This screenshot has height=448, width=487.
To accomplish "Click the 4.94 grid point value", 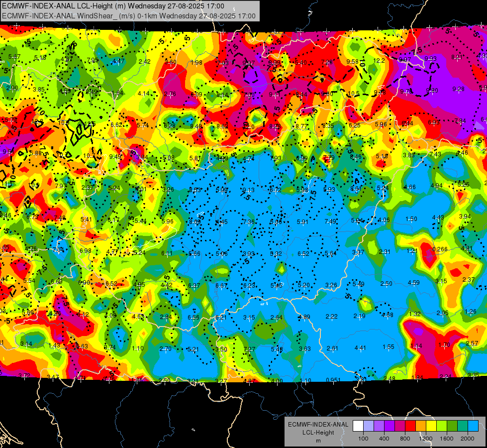I will 436,186.
